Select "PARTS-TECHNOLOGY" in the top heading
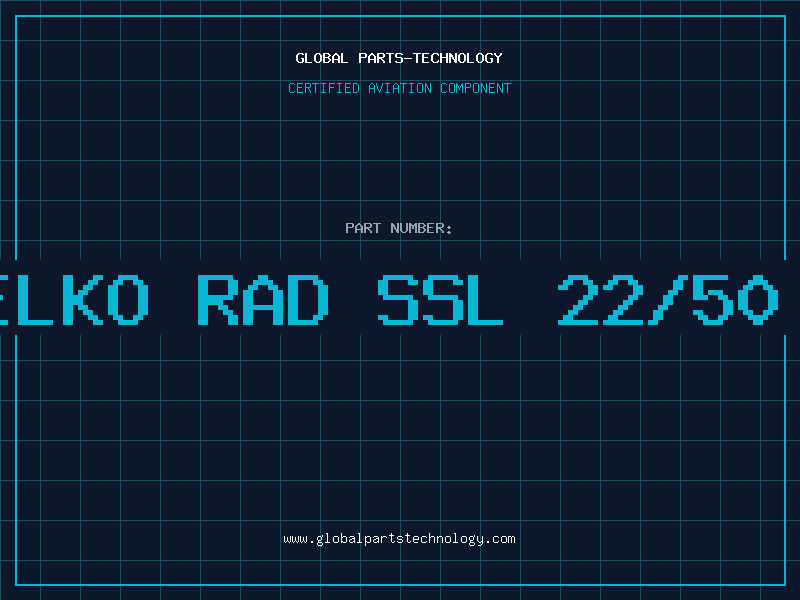The image size is (800, 600). click(430, 58)
